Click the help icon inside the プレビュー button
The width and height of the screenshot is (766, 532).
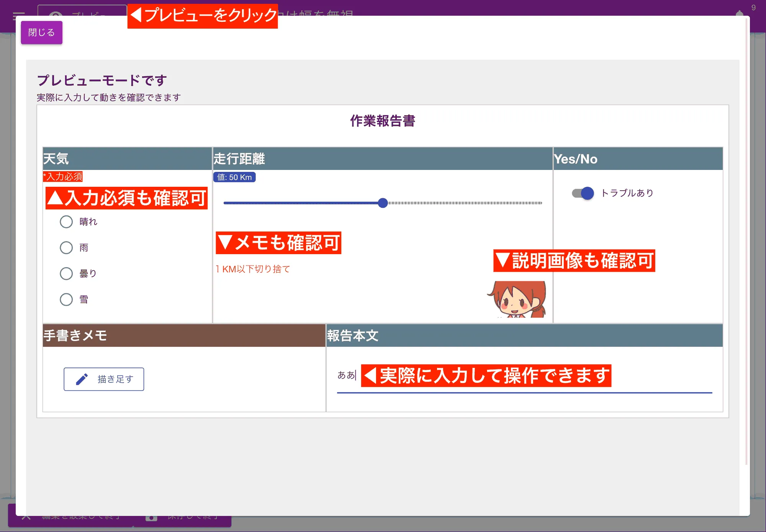point(56,15)
